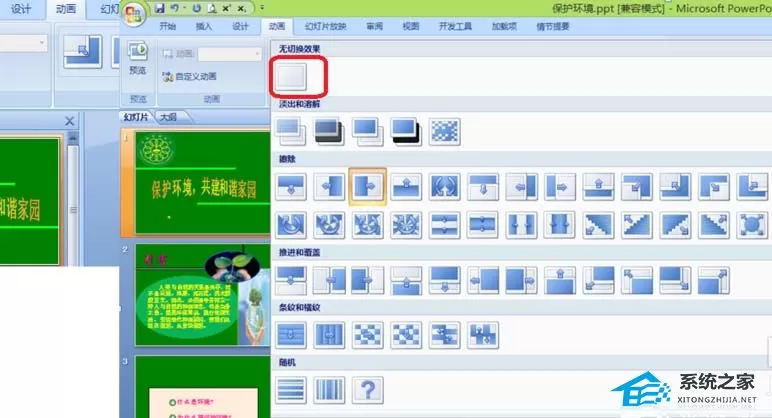This screenshot has width=772, height=418.
Task: Switch to the 插入 ribbon tab
Action: pyautogui.click(x=203, y=27)
